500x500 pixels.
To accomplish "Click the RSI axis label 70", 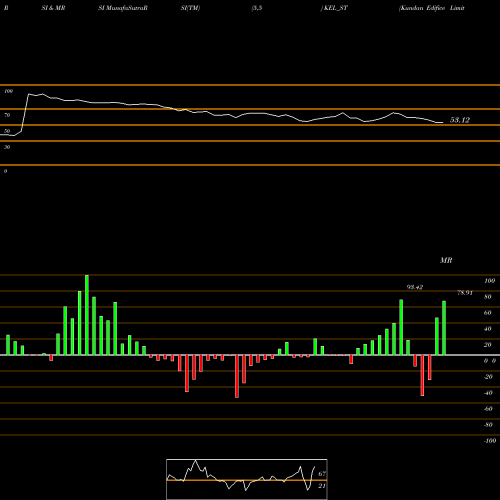I will click(x=7, y=115).
